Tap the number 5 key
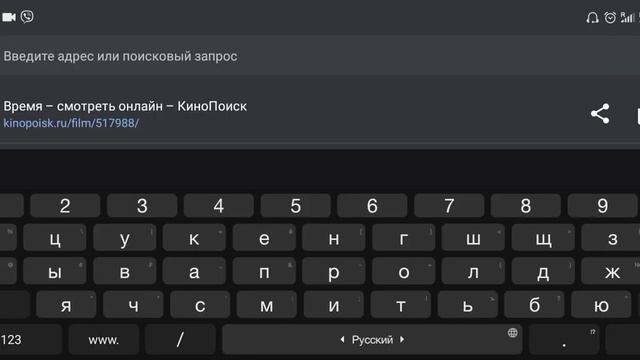640x360 pixels. tap(296, 206)
